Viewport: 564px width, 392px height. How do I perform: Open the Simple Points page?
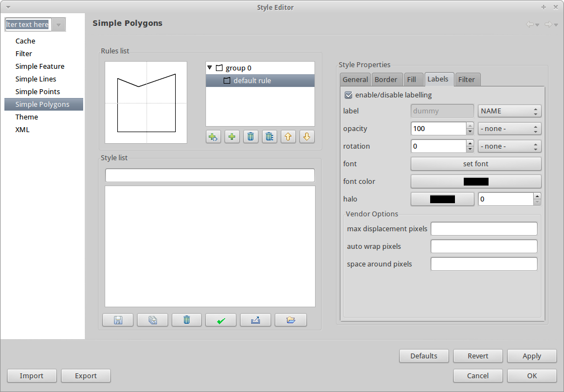click(37, 91)
